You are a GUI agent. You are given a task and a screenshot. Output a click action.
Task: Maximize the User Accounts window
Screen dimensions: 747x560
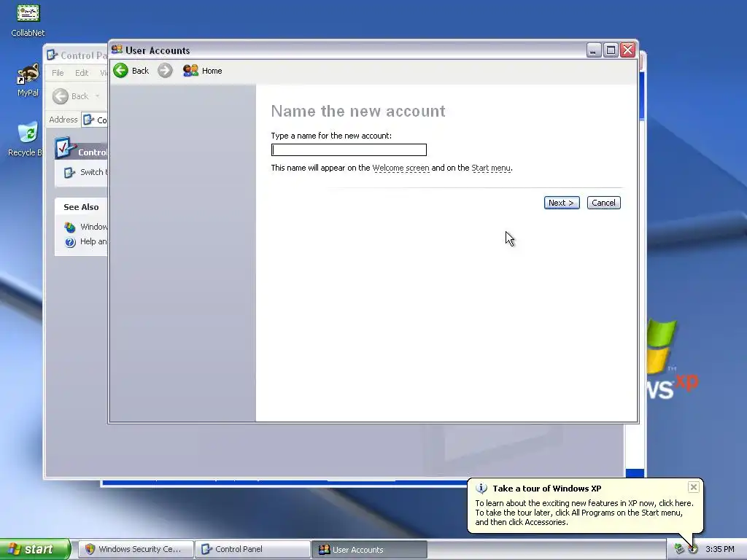pyautogui.click(x=611, y=50)
